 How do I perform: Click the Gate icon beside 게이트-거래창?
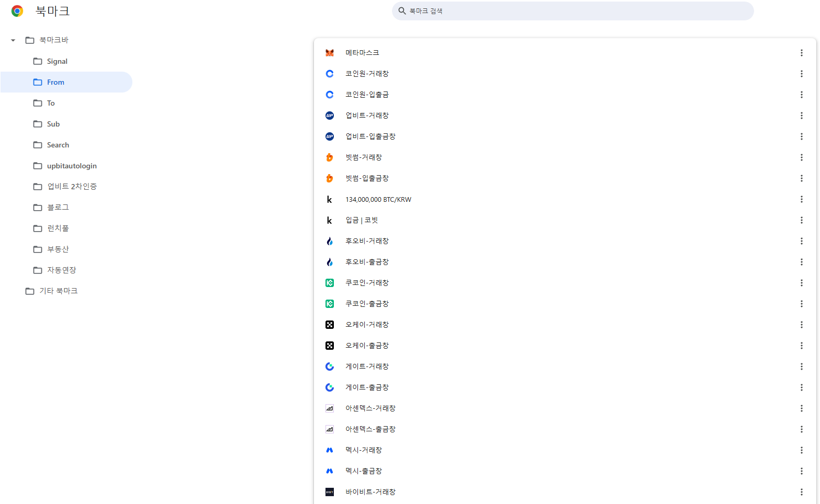[x=330, y=366]
